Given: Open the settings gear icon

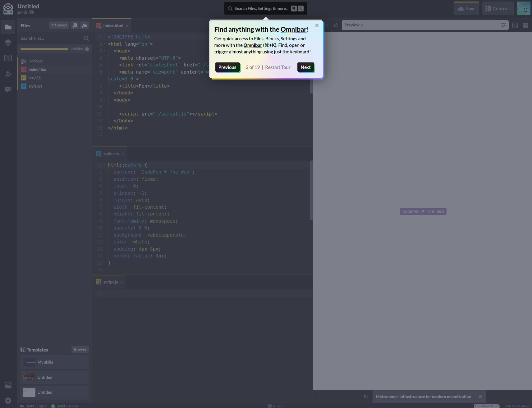Looking at the screenshot, I should pyautogui.click(x=8, y=401).
